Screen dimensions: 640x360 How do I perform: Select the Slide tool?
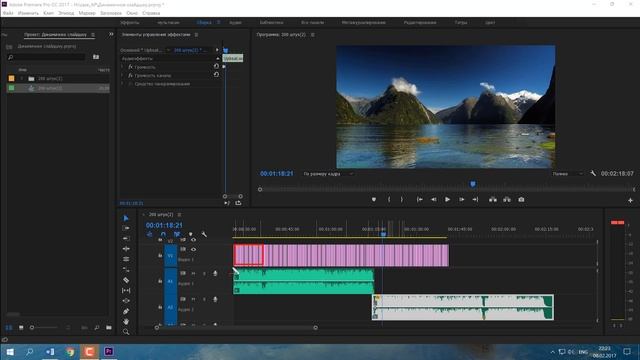[x=126, y=301]
